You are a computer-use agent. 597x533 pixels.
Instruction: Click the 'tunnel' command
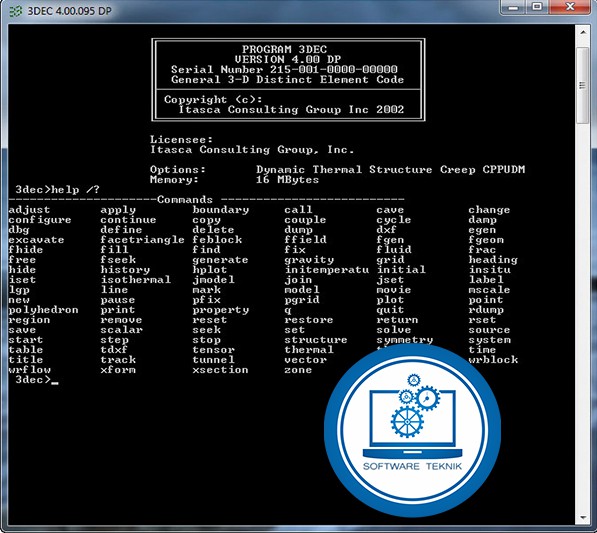click(213, 360)
